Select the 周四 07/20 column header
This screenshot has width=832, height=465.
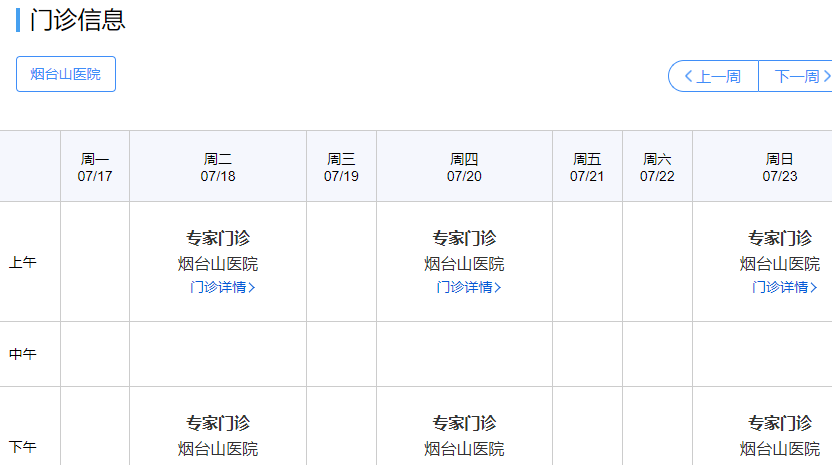pos(464,167)
